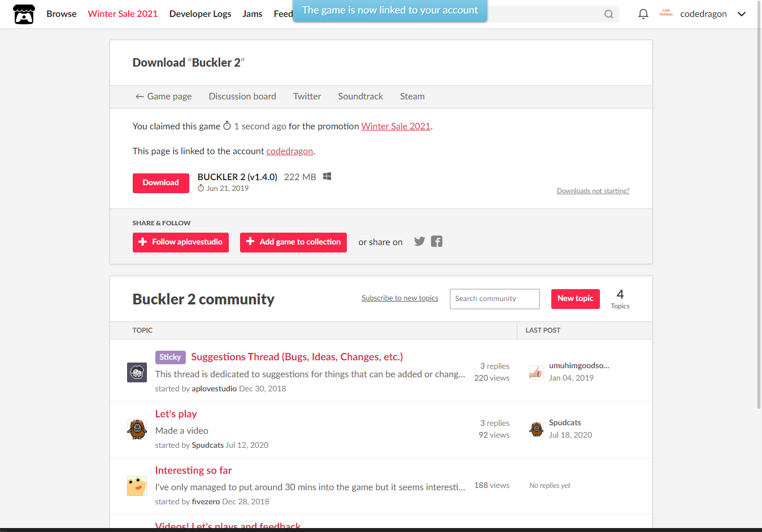Viewport: 762px width, 532px height.
Task: Open fivezero author profile link
Action: click(206, 502)
